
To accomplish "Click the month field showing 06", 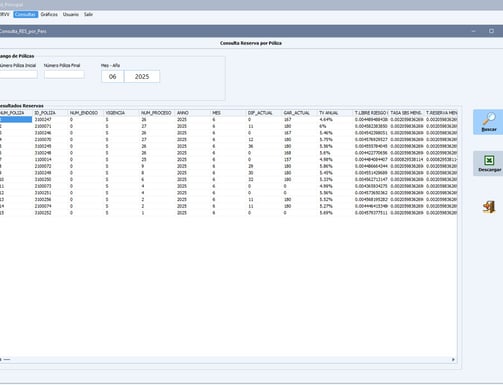I will point(113,76).
